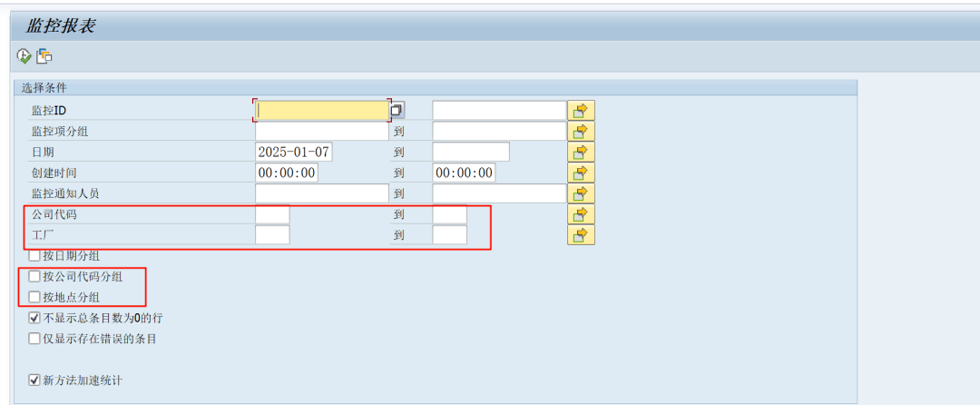Click the Execute clock icon in toolbar
The height and width of the screenshot is (405, 980).
coord(24,56)
